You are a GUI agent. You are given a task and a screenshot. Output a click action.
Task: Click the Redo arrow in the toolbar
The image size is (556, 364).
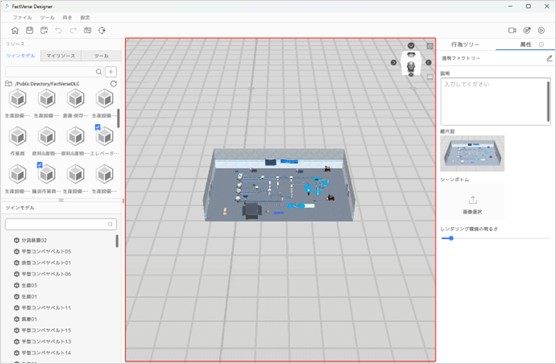click(x=73, y=30)
